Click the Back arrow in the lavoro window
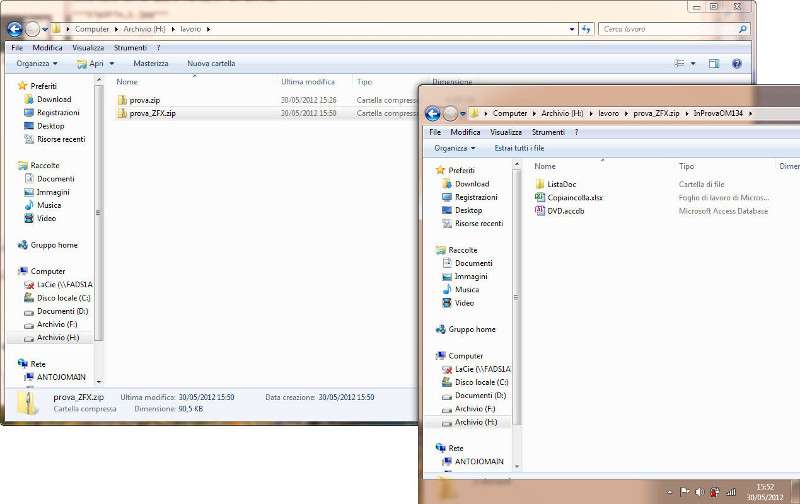This screenshot has width=800, height=504. (15, 29)
